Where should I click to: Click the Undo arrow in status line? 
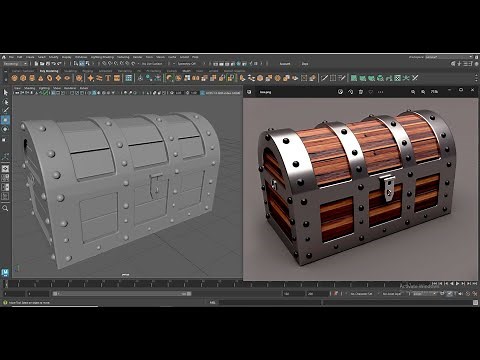[54, 63]
